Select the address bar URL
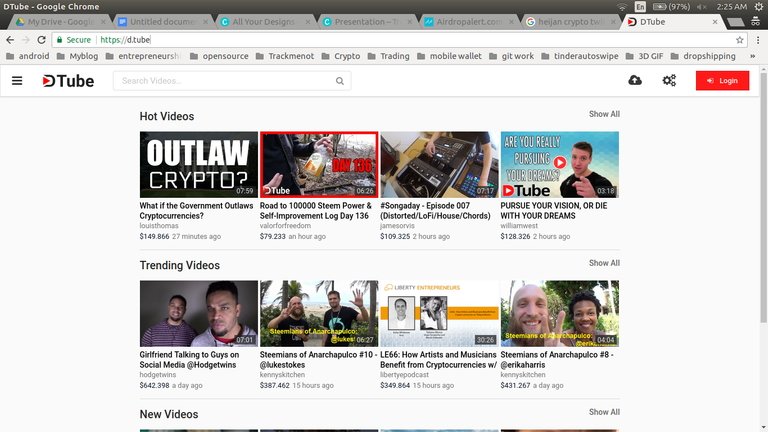This screenshot has width=768, height=432. [125, 40]
